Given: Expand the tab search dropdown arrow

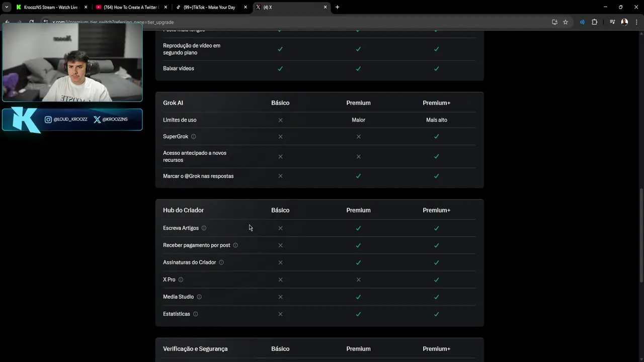Looking at the screenshot, I should (x=7, y=7).
